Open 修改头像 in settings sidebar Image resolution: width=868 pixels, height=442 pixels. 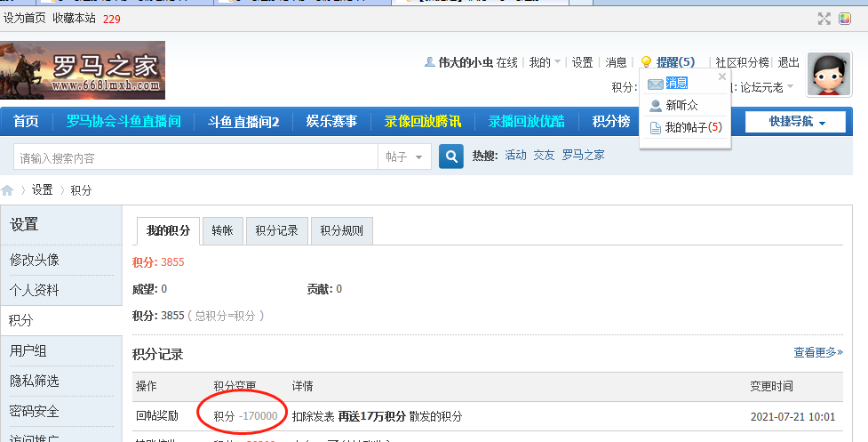35,260
